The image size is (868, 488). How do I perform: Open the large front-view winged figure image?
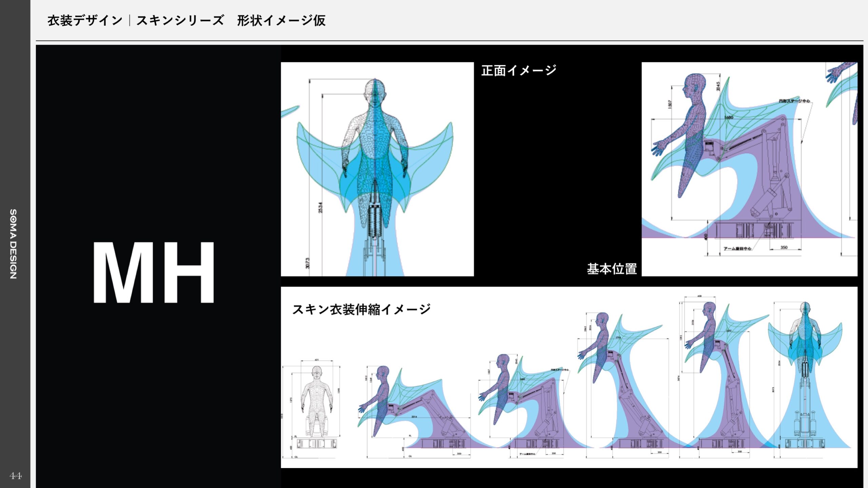tap(377, 169)
